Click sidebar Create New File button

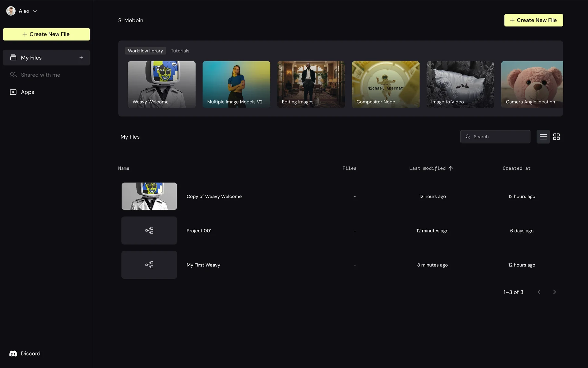click(46, 34)
